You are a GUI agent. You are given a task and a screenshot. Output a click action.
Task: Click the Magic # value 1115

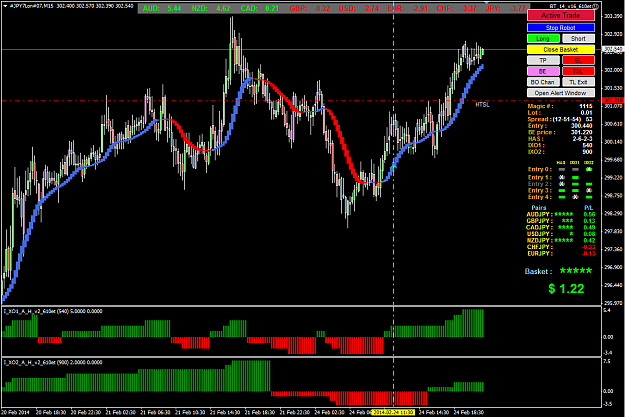586,106
